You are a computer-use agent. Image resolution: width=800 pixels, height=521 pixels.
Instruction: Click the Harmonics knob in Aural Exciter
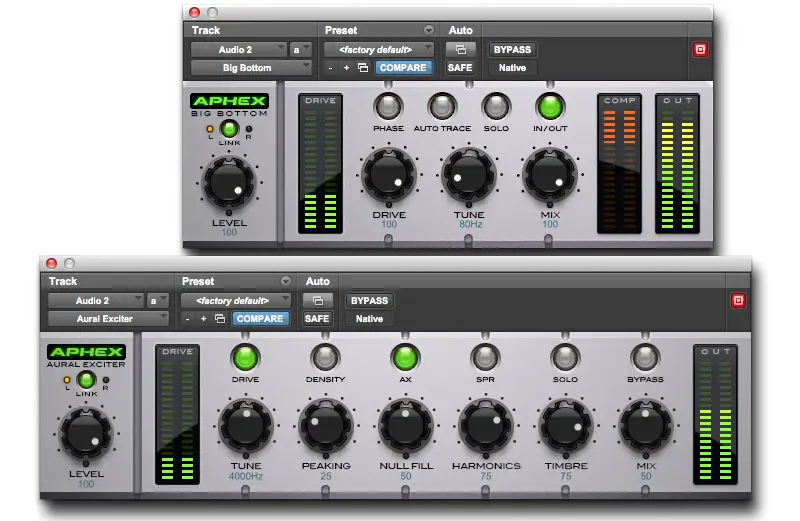point(486,427)
